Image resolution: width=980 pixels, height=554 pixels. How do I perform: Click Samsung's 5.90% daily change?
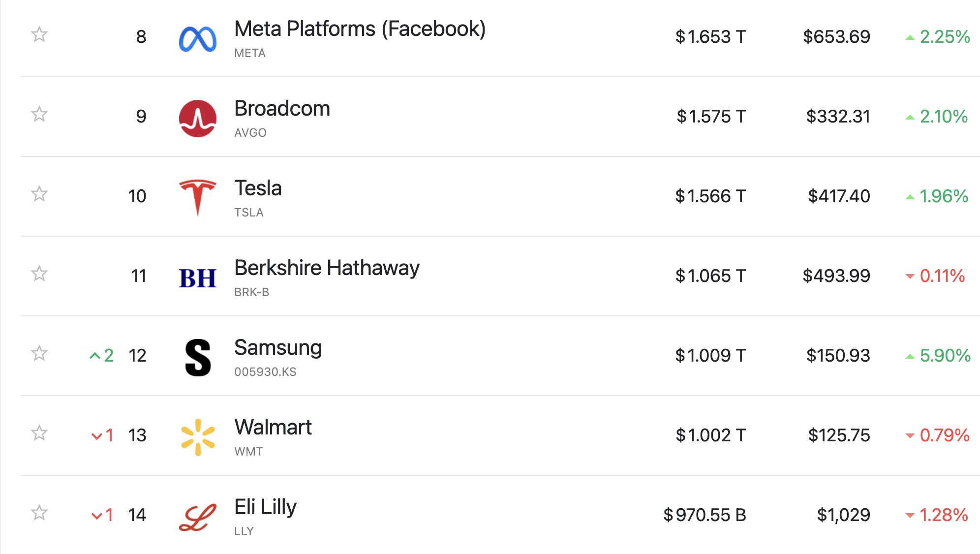coord(938,356)
